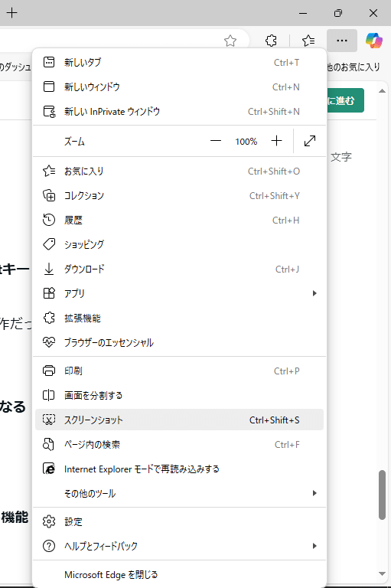Click the InPrivate window icon
The height and width of the screenshot is (588, 391).
(49, 111)
